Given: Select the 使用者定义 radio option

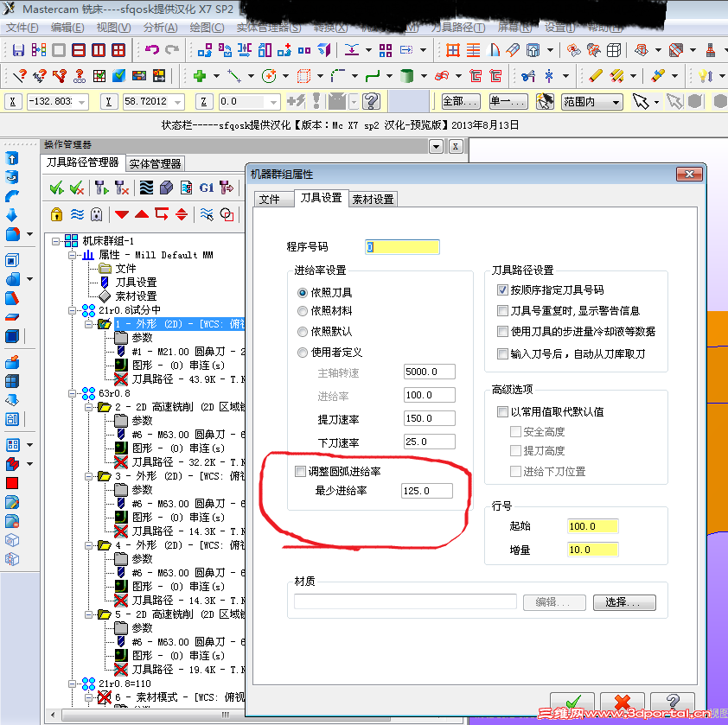Looking at the screenshot, I should point(303,353).
